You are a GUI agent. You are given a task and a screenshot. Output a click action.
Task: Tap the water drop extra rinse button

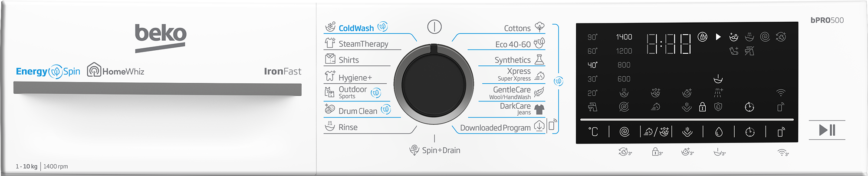[719, 132]
